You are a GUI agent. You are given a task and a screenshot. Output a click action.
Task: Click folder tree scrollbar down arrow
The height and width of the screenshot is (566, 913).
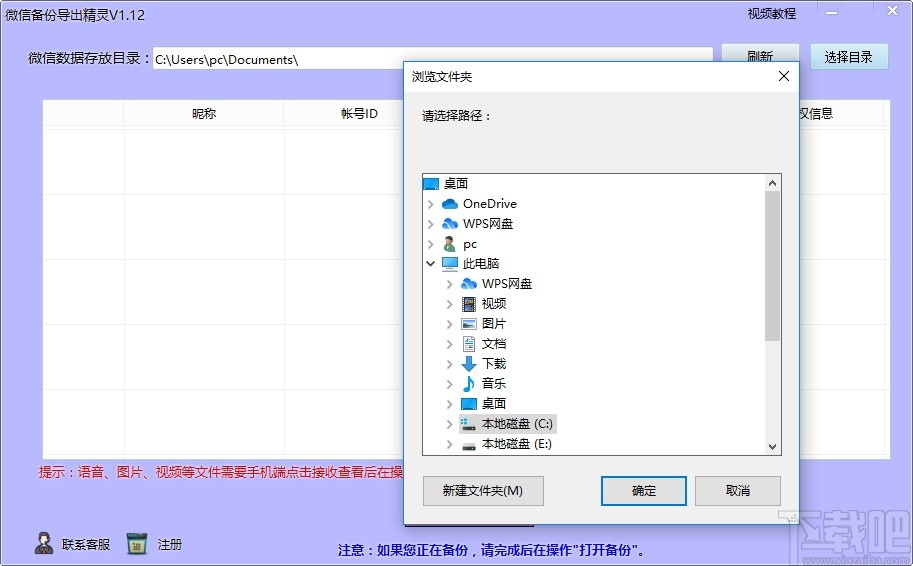[773, 447]
